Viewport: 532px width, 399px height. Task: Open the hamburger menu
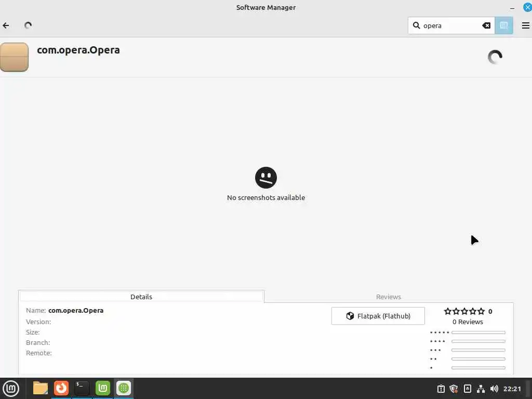tap(526, 25)
